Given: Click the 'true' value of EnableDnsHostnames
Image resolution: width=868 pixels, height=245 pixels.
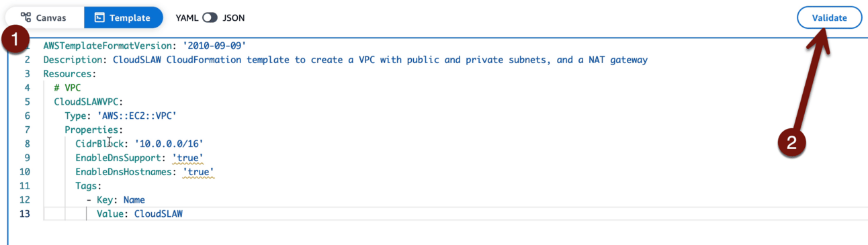Looking at the screenshot, I should (x=198, y=173).
